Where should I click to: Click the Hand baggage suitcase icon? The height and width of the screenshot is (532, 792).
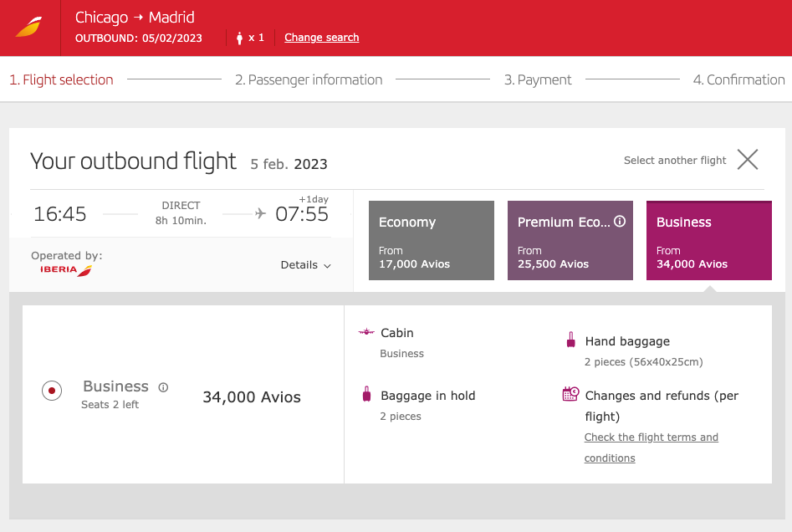point(570,340)
